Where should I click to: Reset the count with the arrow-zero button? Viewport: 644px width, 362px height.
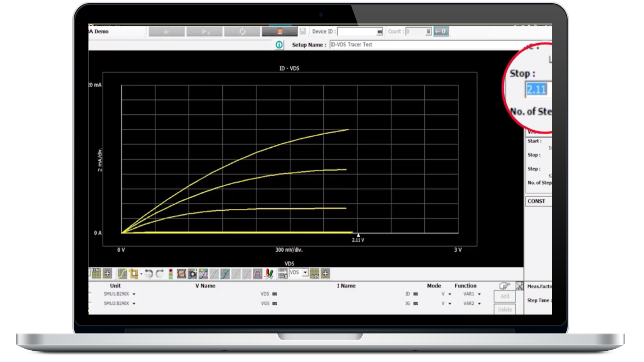[441, 31]
